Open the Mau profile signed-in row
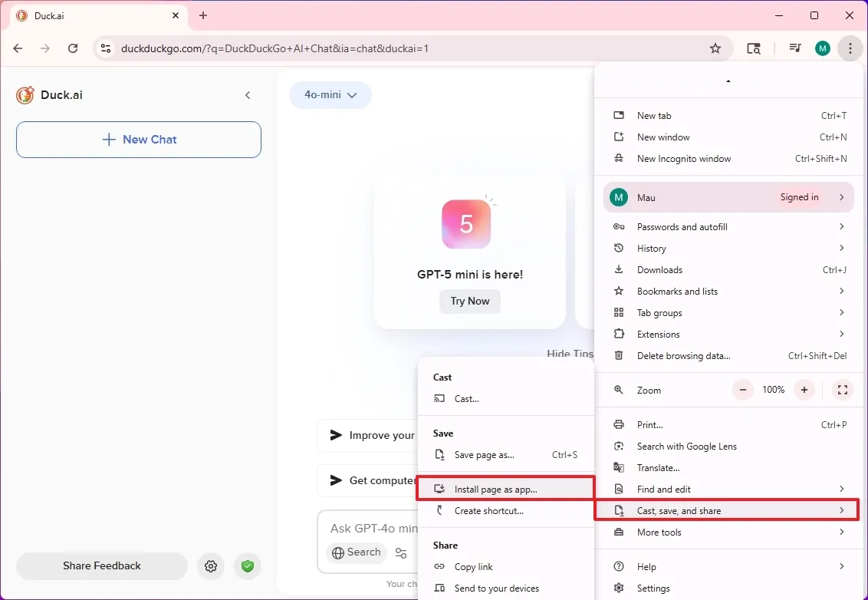 coord(728,197)
